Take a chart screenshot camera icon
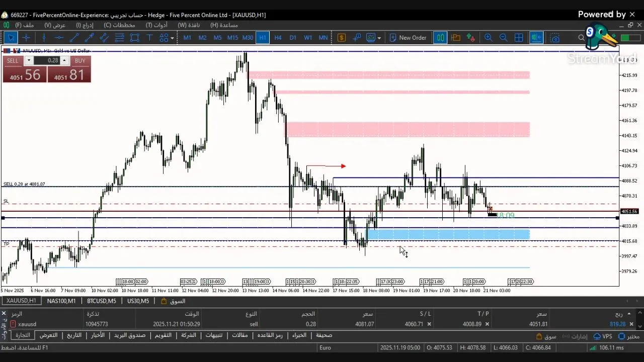 tap(555, 38)
